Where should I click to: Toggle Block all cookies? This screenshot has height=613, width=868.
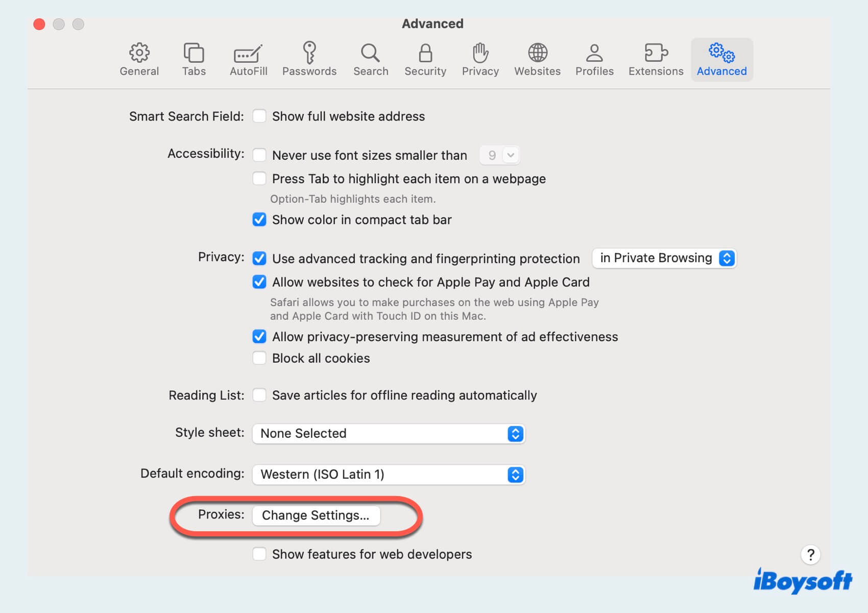click(259, 358)
